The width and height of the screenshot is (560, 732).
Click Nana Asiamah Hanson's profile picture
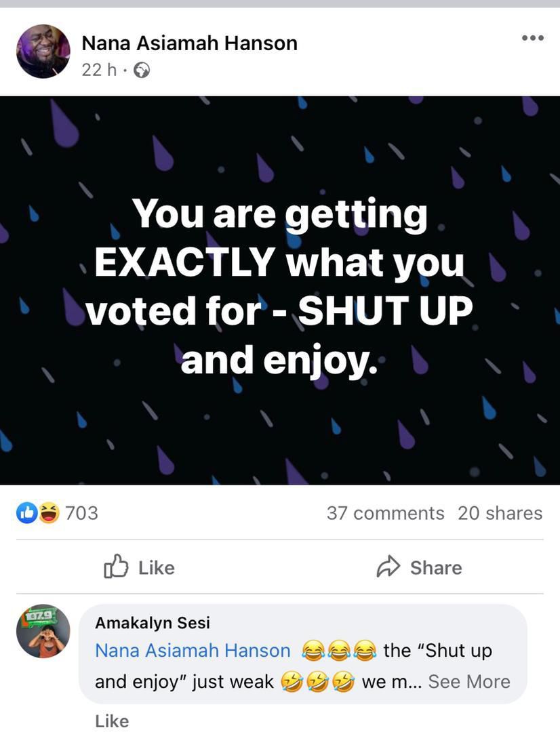43,52
